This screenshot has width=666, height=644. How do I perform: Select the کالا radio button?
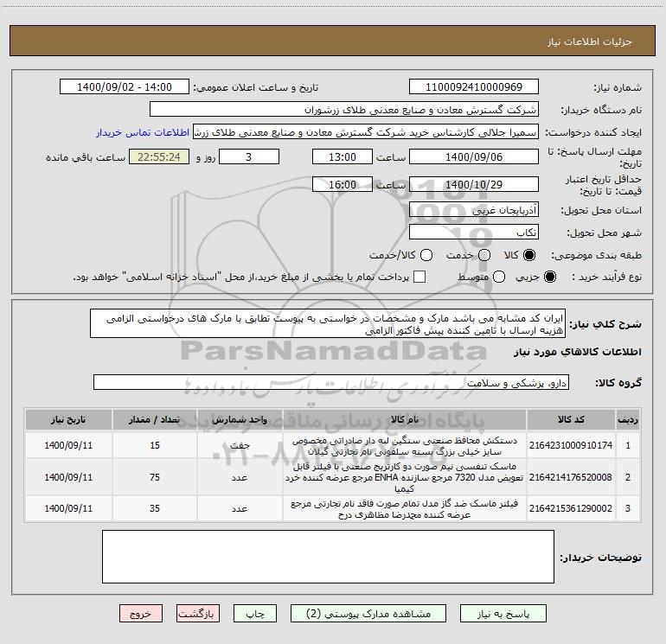pos(529,255)
